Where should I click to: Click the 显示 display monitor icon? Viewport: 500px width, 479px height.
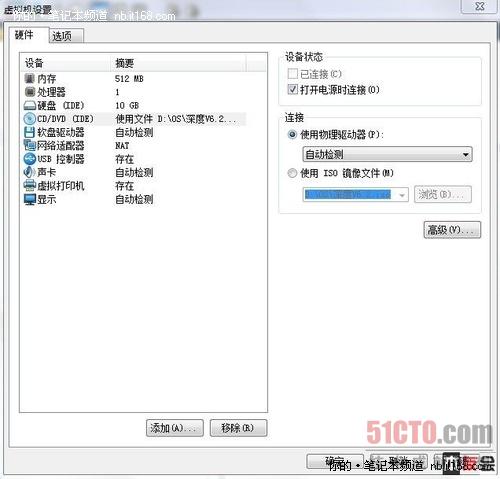coord(30,199)
